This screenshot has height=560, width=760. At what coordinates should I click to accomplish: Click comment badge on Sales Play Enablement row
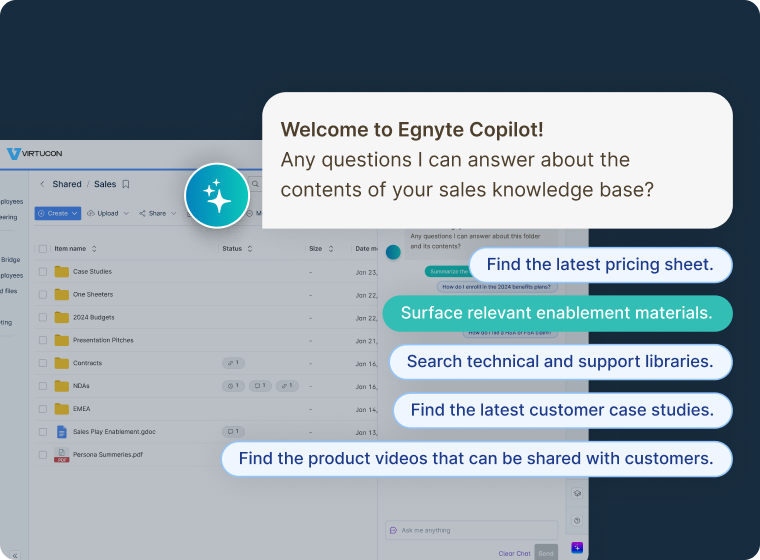(234, 432)
